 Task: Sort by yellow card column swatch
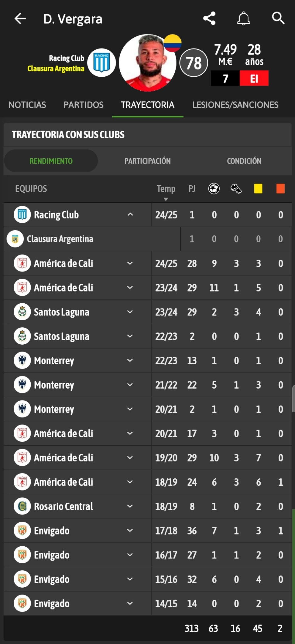258,189
